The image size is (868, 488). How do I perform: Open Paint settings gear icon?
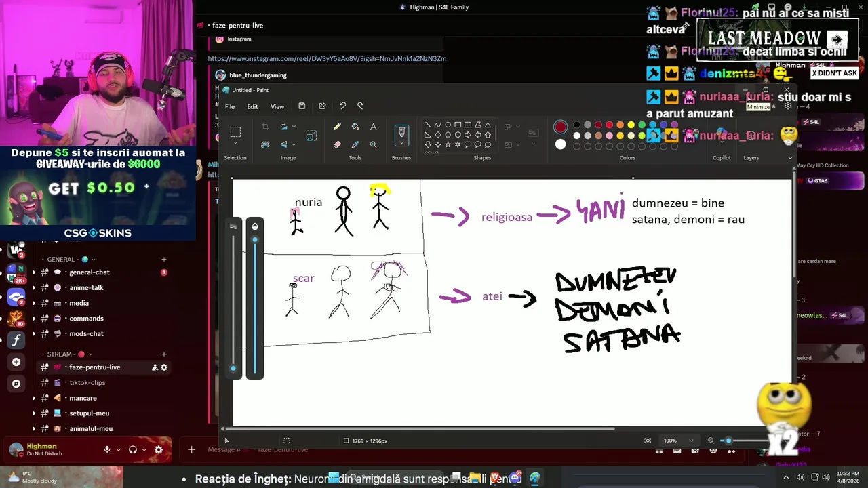pos(787,106)
